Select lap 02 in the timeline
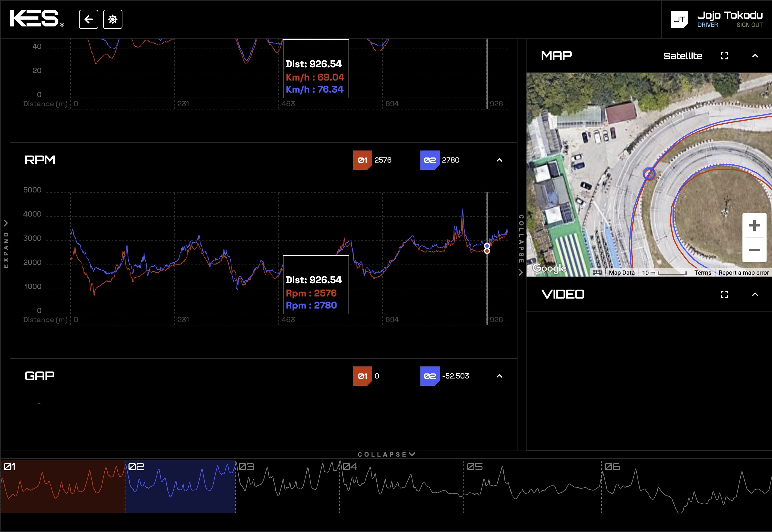 [x=180, y=487]
